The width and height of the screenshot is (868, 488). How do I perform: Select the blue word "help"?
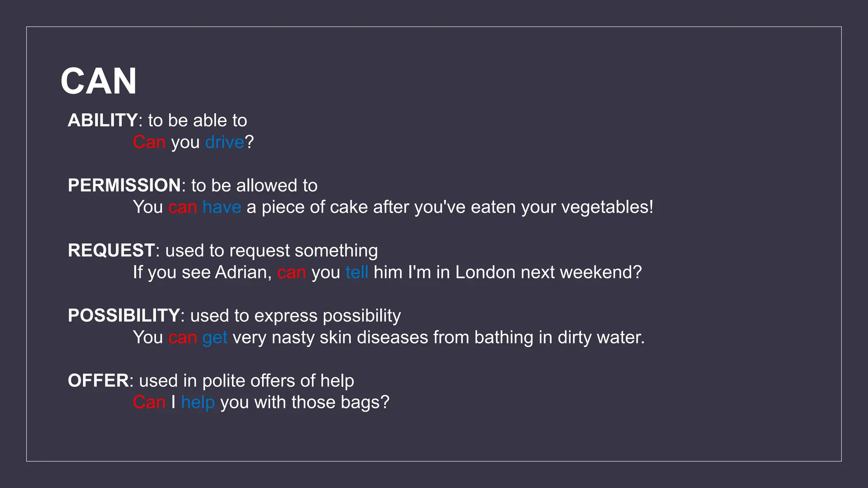point(198,402)
